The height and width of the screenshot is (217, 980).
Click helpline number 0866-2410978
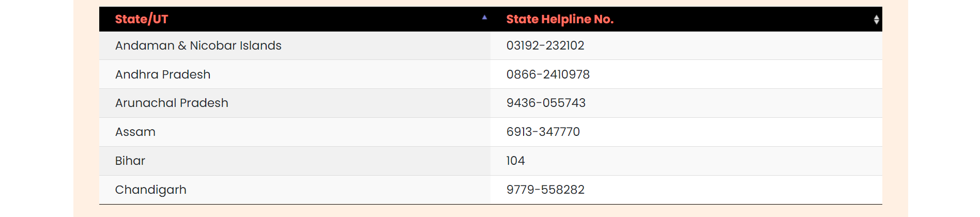(548, 74)
